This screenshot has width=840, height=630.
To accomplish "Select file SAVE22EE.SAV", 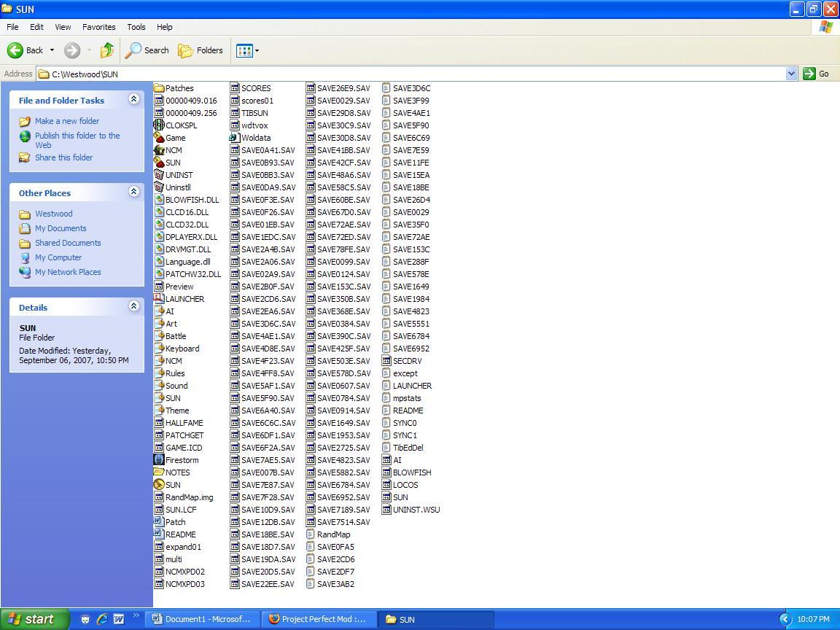I will 262,584.
